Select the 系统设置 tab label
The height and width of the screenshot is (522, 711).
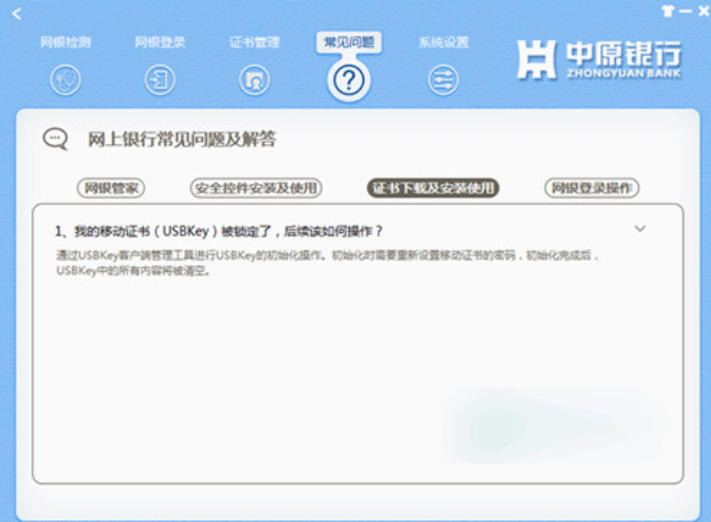point(443,42)
